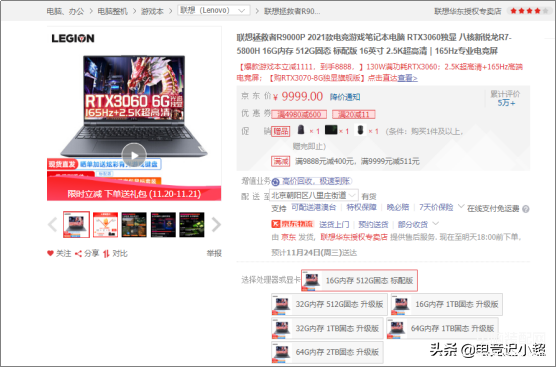The height and width of the screenshot is (367, 556).
Task: Click 7天价保险 support link
Action: coord(436,207)
